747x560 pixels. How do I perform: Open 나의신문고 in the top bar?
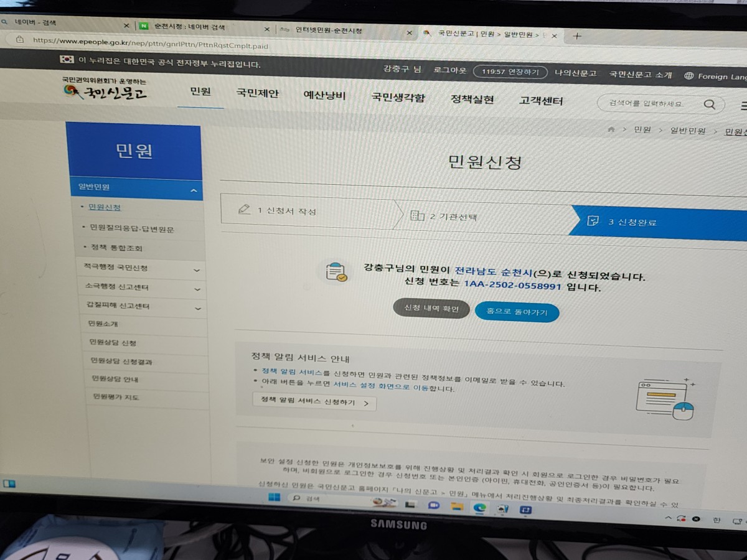pos(576,73)
